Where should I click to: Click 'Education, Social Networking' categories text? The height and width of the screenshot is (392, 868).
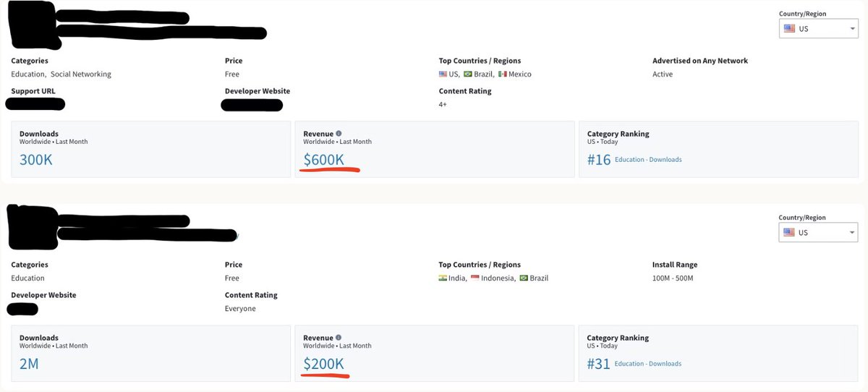[61, 74]
